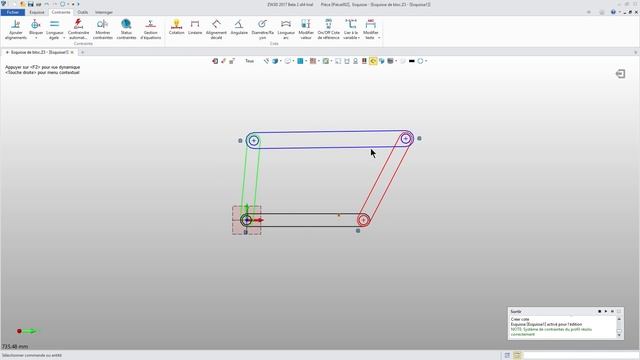
Task: Click upper-right purple circle joint
Action: tap(405, 139)
